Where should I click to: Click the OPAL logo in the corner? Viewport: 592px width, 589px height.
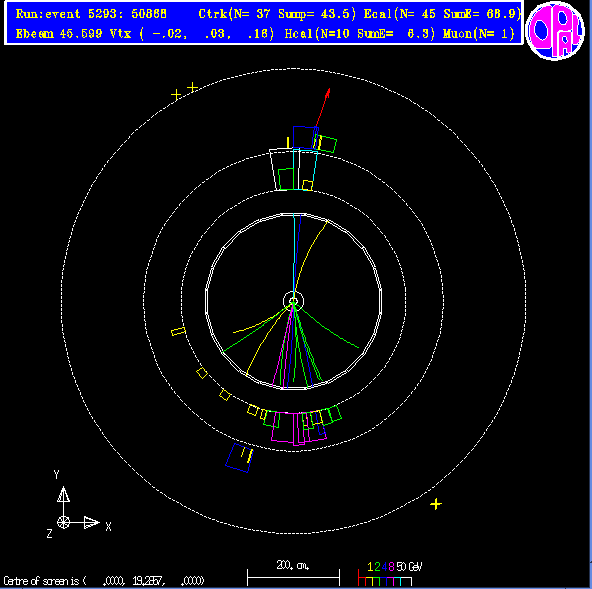pos(555,31)
